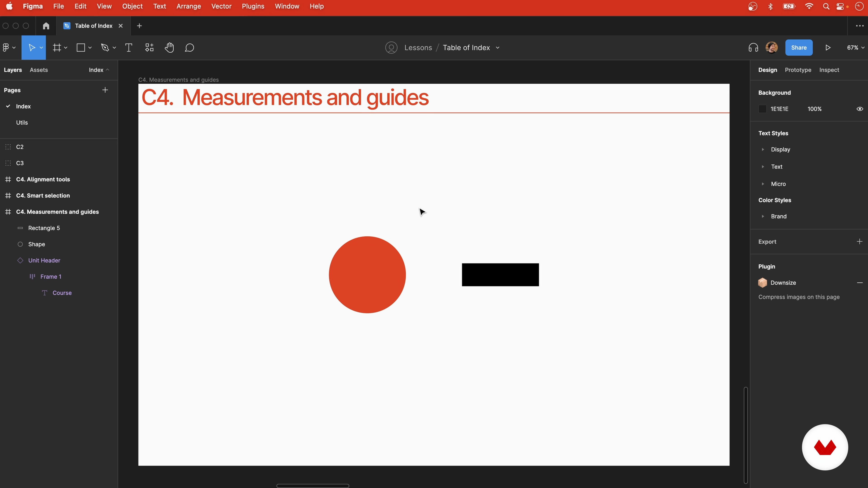The width and height of the screenshot is (868, 488).
Task: Add an export setting with plus
Action: click(x=860, y=242)
